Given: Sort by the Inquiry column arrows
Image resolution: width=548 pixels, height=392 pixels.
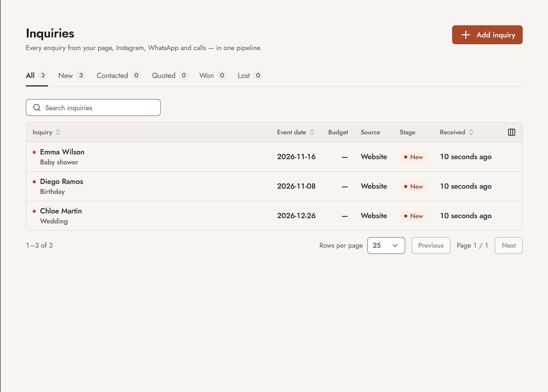Looking at the screenshot, I should (x=58, y=132).
